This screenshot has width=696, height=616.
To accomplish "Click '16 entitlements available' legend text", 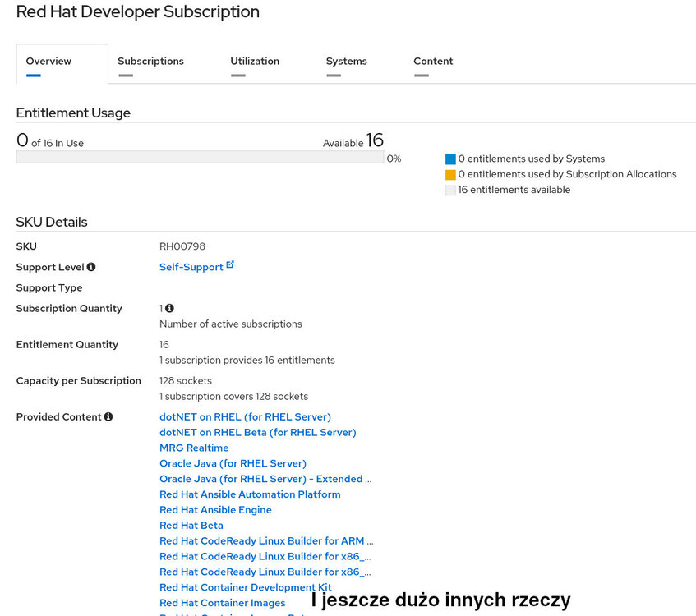I will coord(514,190).
